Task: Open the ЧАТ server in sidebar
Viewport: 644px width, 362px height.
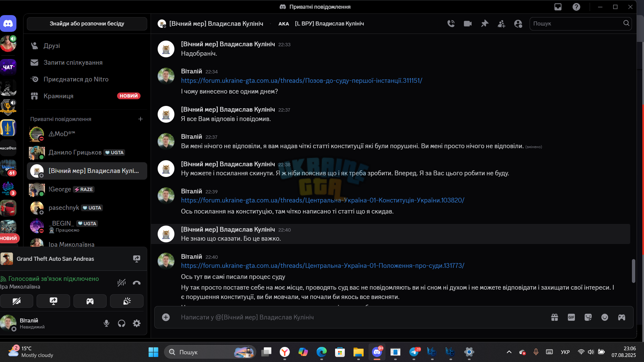Action: pos(8,67)
